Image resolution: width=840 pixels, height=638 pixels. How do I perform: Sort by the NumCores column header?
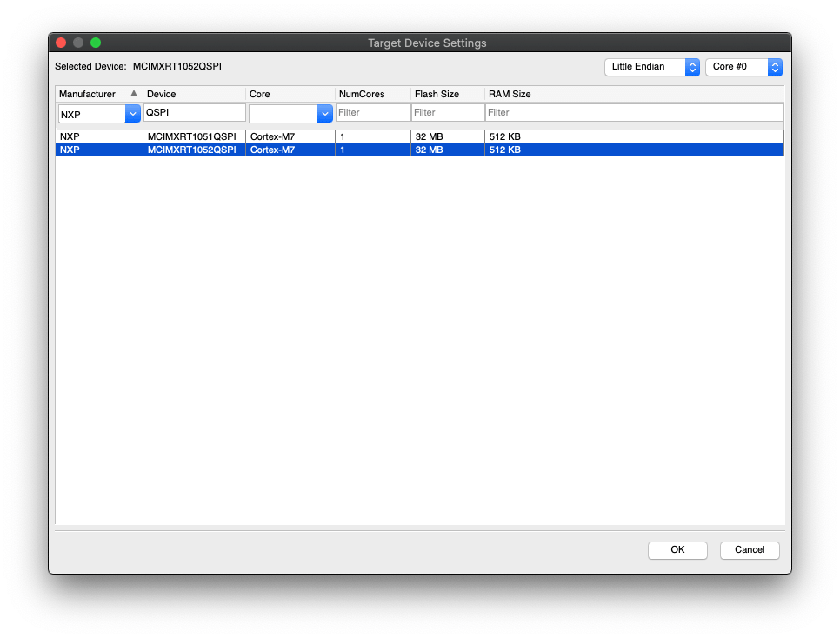tap(373, 94)
